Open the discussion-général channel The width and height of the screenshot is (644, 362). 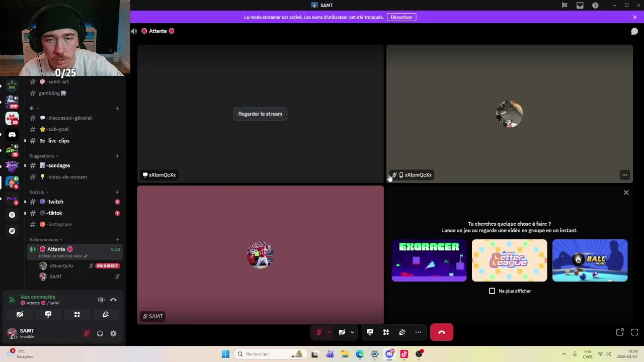tap(74, 118)
